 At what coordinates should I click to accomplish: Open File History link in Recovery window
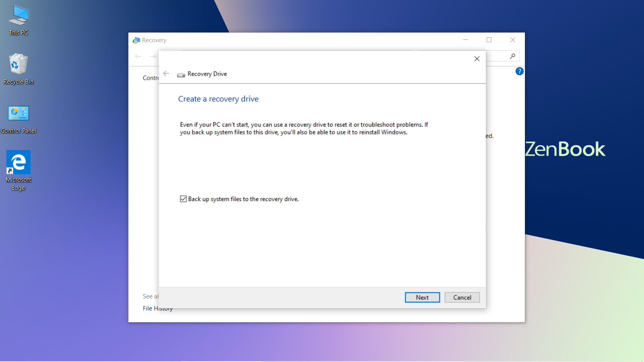[x=158, y=308]
